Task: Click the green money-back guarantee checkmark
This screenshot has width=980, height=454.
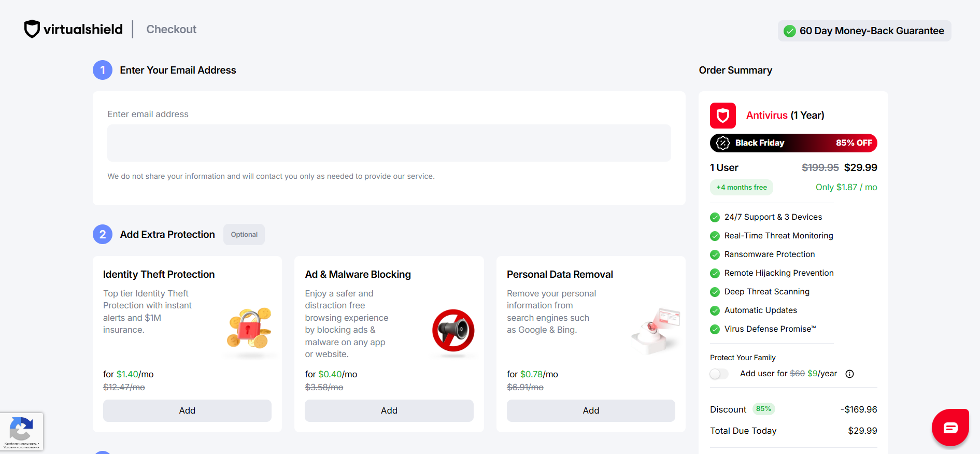Action: pos(789,31)
